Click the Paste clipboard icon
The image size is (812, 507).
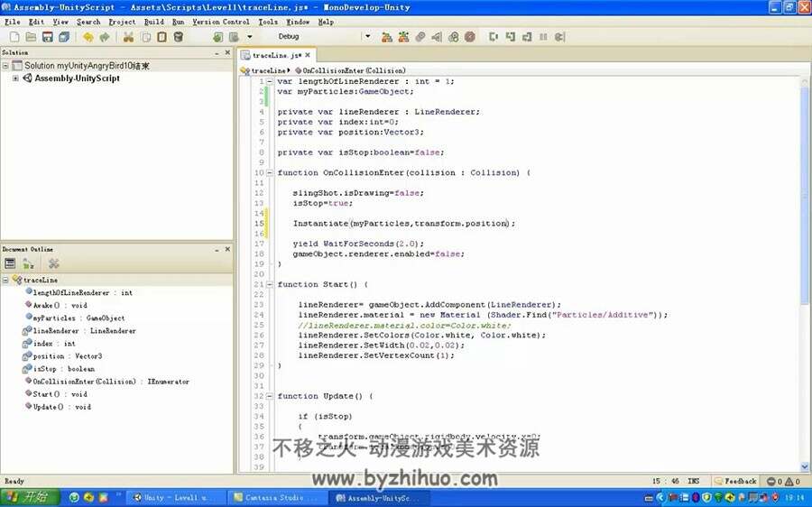pyautogui.click(x=162, y=37)
